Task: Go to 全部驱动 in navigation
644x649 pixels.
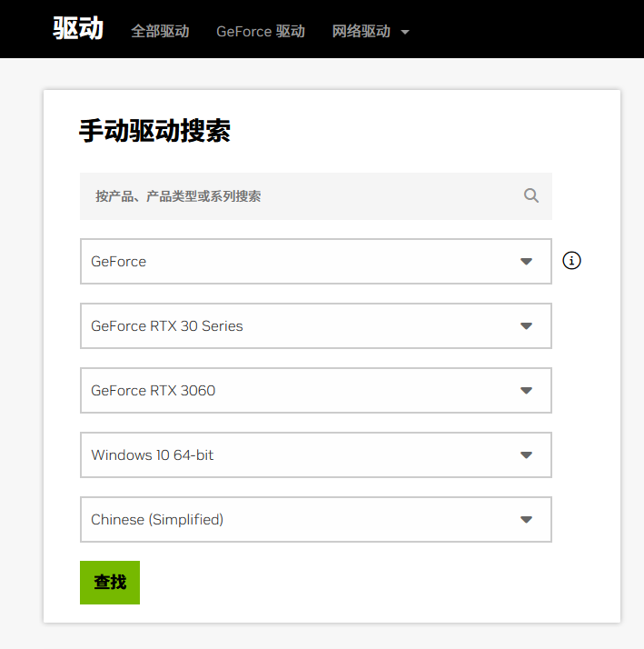Action: [160, 32]
